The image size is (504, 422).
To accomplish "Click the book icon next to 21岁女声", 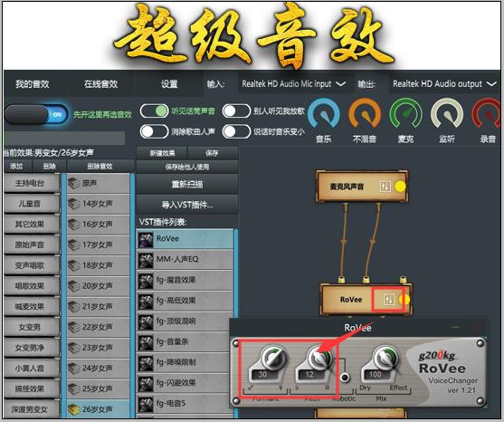I will [x=74, y=306].
